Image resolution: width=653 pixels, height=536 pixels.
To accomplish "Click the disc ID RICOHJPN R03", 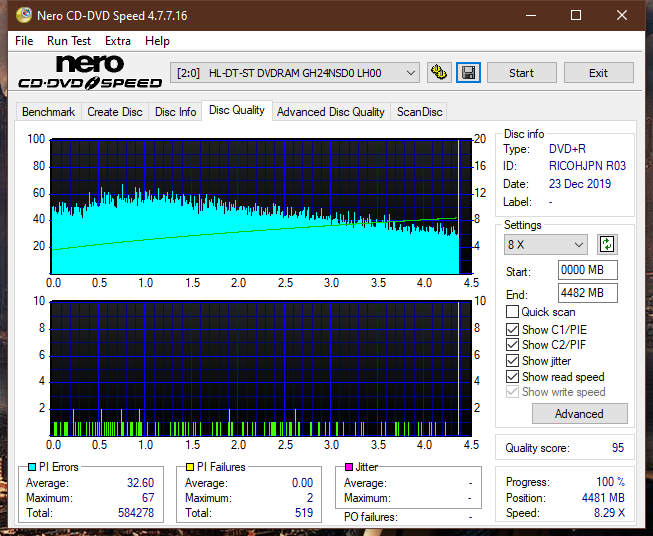I will 587,166.
